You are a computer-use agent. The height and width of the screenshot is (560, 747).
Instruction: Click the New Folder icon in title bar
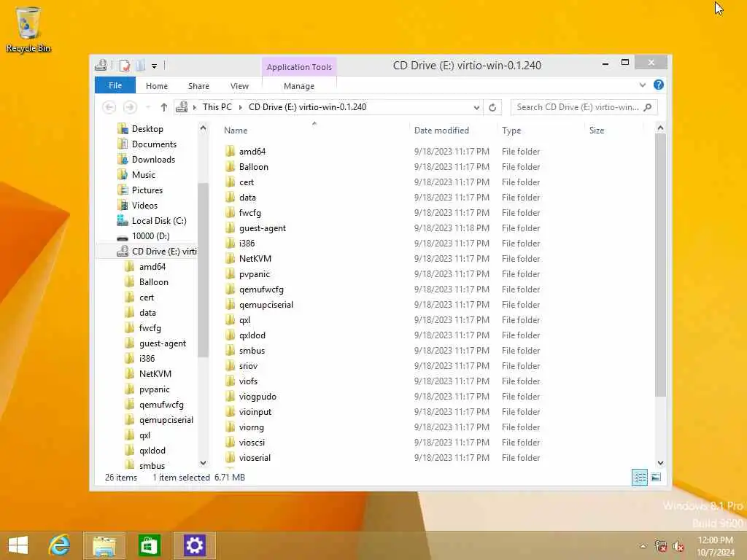(140, 65)
